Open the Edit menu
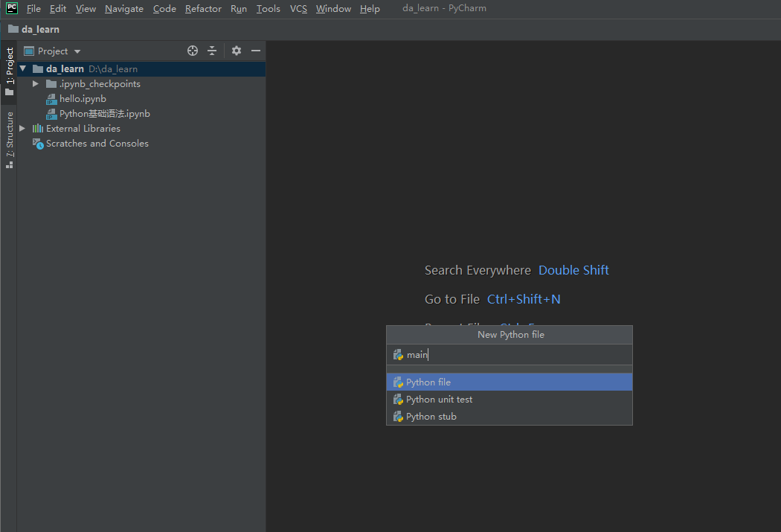This screenshot has height=532, width=781. pos(58,8)
